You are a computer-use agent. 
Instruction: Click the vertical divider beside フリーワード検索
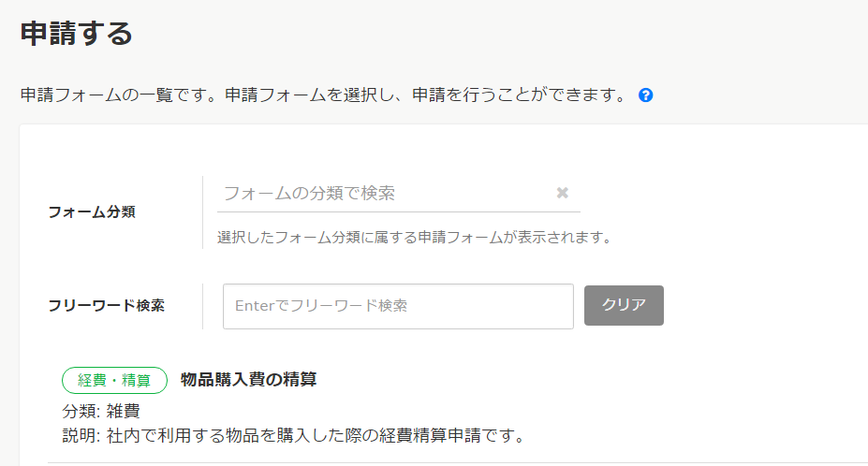click(203, 306)
